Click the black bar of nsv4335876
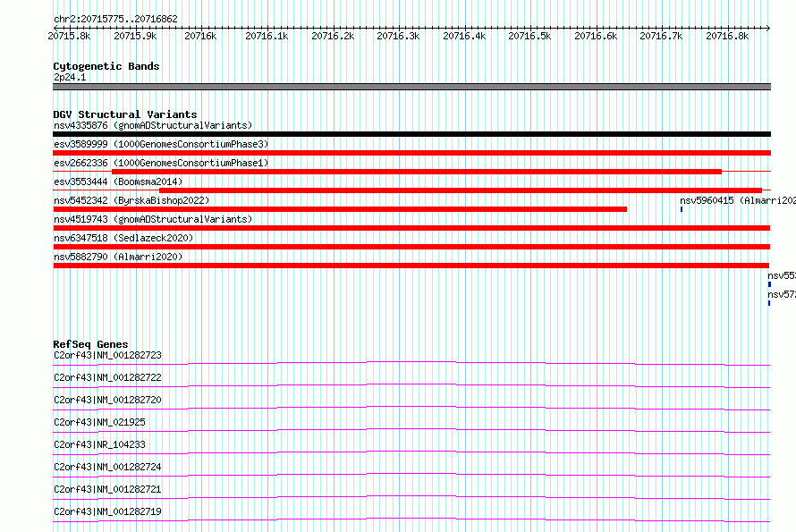Image resolution: width=796 pixels, height=532 pixels. pos(411,134)
